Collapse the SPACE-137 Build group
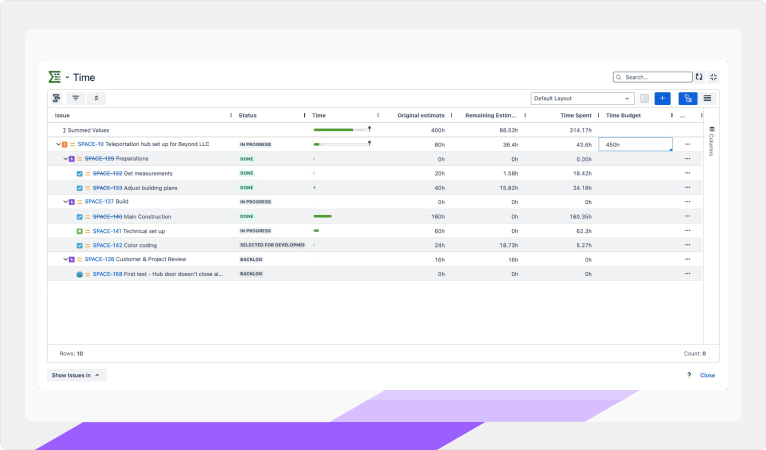 [x=66, y=202]
